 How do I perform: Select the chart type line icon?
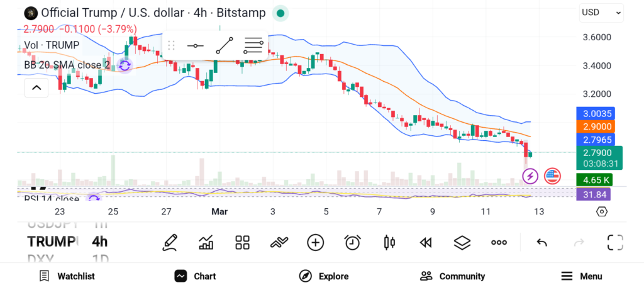[x=279, y=242]
